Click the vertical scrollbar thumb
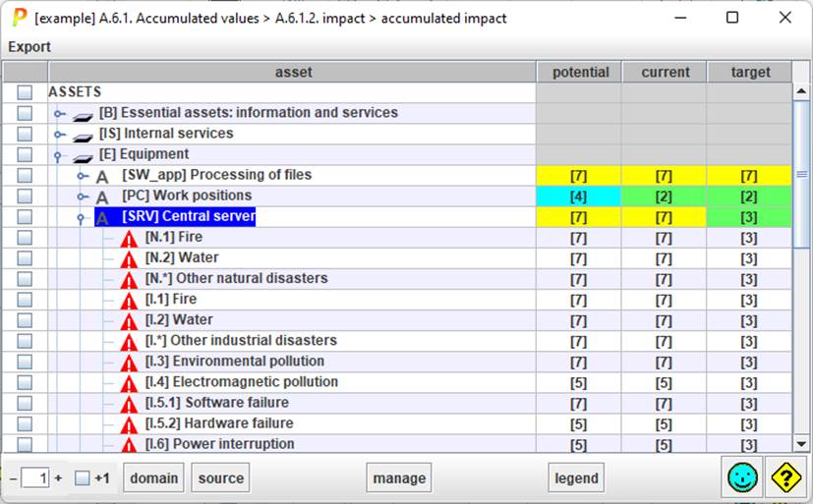This screenshot has width=813, height=504. point(801,174)
